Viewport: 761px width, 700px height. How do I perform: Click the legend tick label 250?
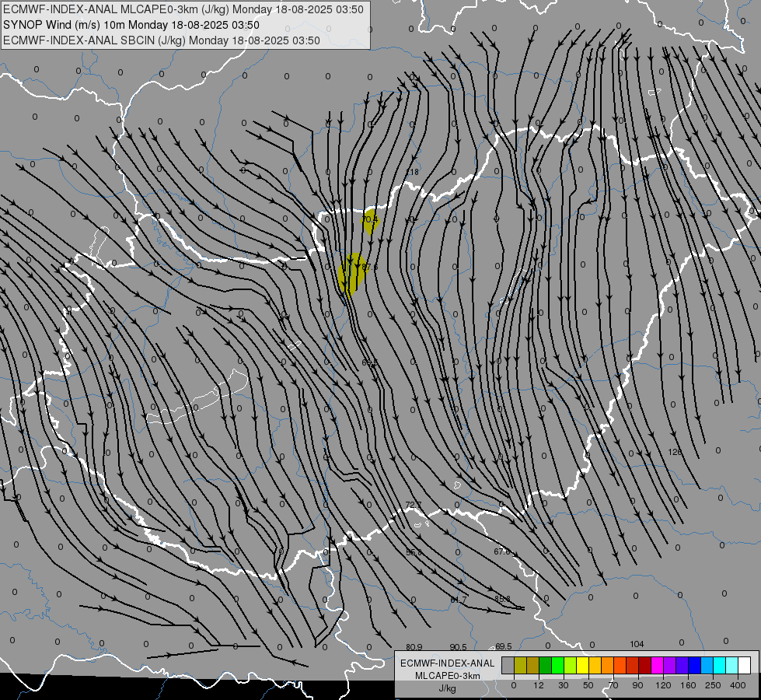point(713,685)
